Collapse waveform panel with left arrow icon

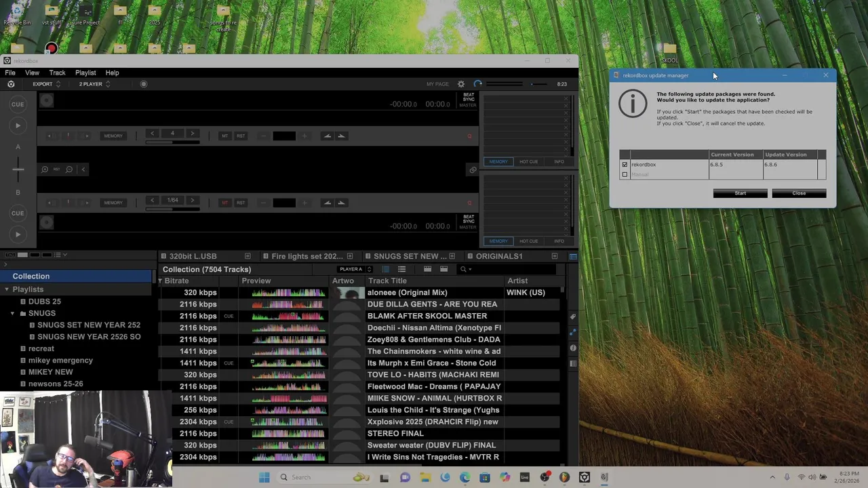click(83, 169)
